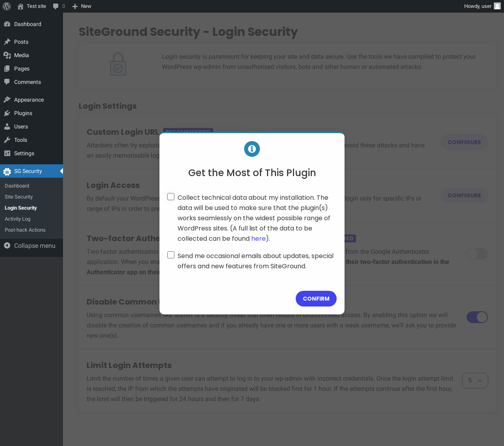Toggle Disable Common Usernames switch

tap(477, 317)
